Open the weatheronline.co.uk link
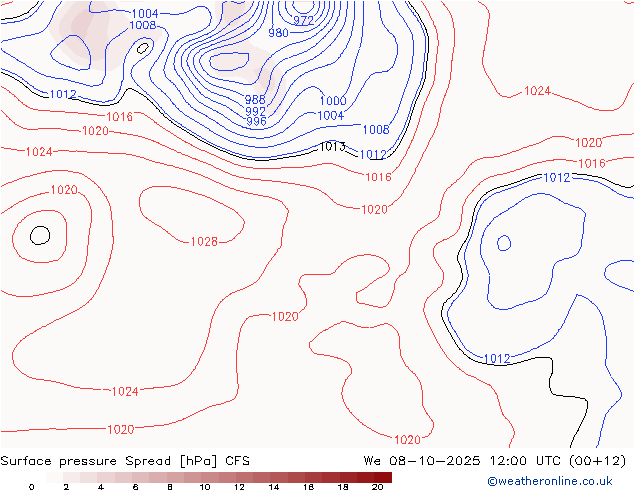634x490 pixels. 550,481
